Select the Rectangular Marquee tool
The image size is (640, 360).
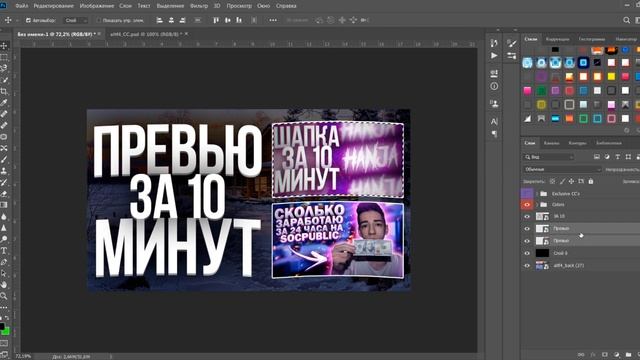pyautogui.click(x=4, y=57)
